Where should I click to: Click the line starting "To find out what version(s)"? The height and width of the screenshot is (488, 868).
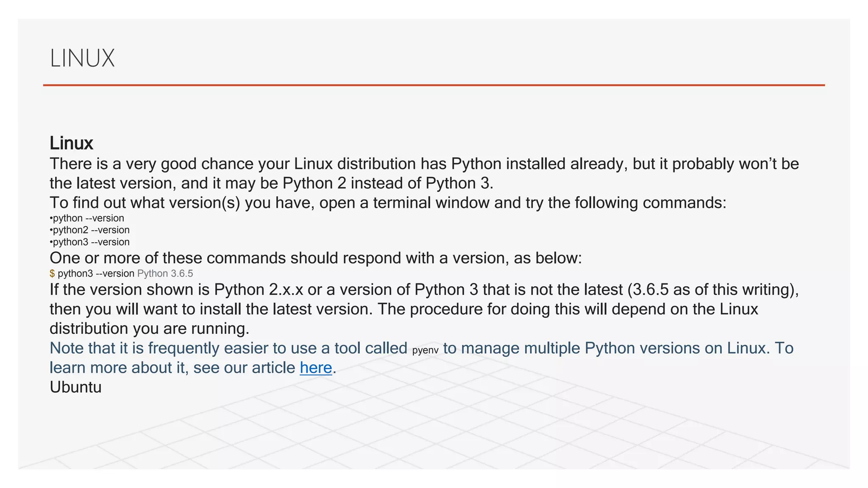pyautogui.click(x=388, y=203)
